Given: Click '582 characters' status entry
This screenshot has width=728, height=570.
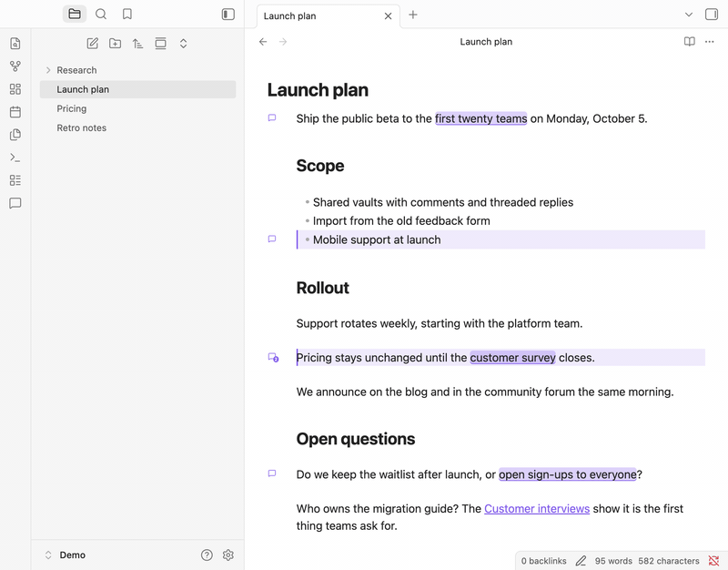Looking at the screenshot, I should [669, 561].
